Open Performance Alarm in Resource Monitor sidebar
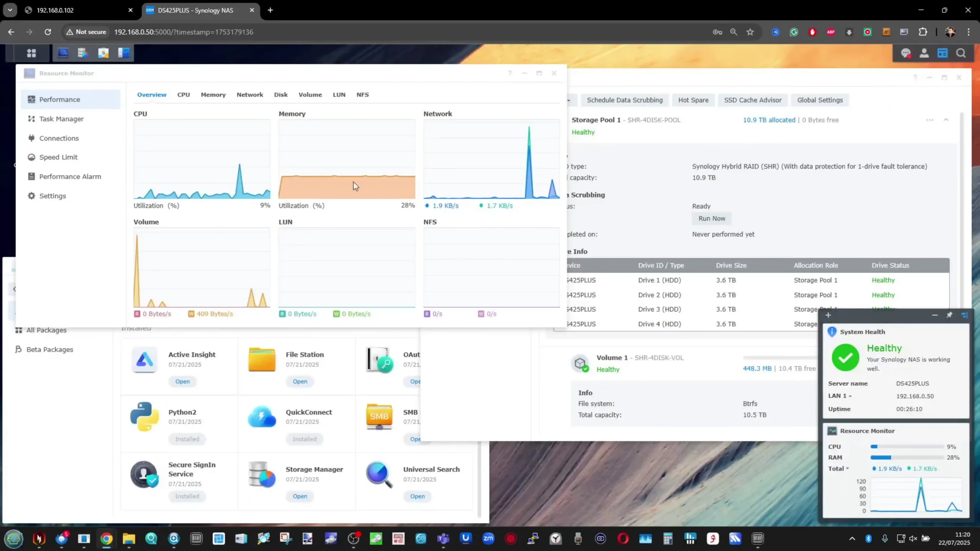 click(70, 176)
